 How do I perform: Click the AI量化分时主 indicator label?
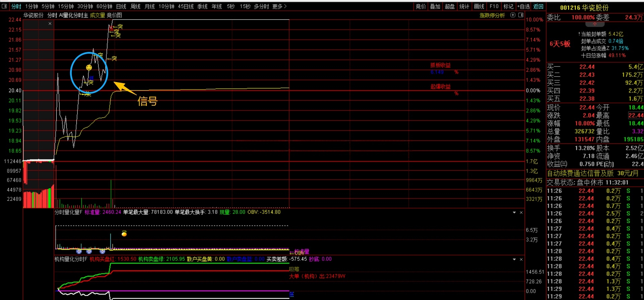pyautogui.click(x=73, y=15)
